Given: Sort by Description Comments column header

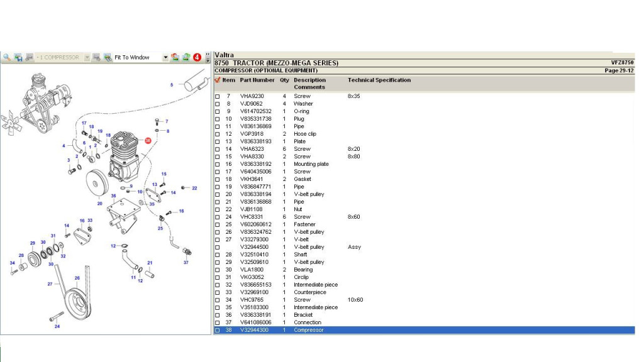Looking at the screenshot, I should (309, 84).
